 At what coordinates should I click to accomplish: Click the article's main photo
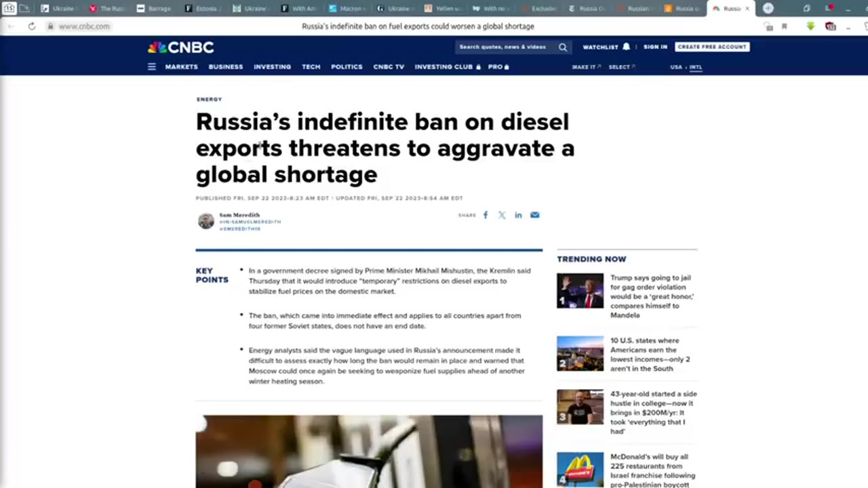[x=369, y=451]
